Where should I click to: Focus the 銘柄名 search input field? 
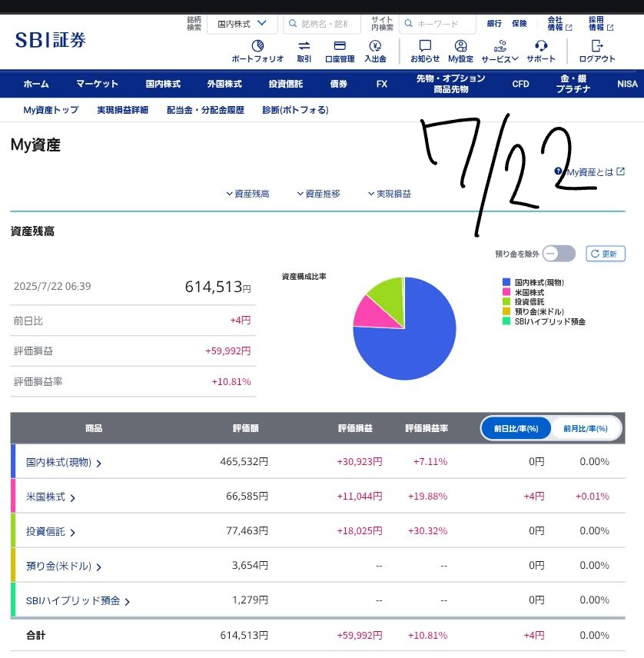pos(322,24)
